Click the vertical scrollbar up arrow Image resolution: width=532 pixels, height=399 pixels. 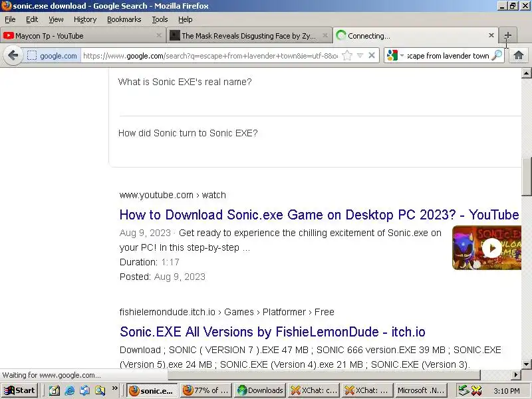click(526, 73)
